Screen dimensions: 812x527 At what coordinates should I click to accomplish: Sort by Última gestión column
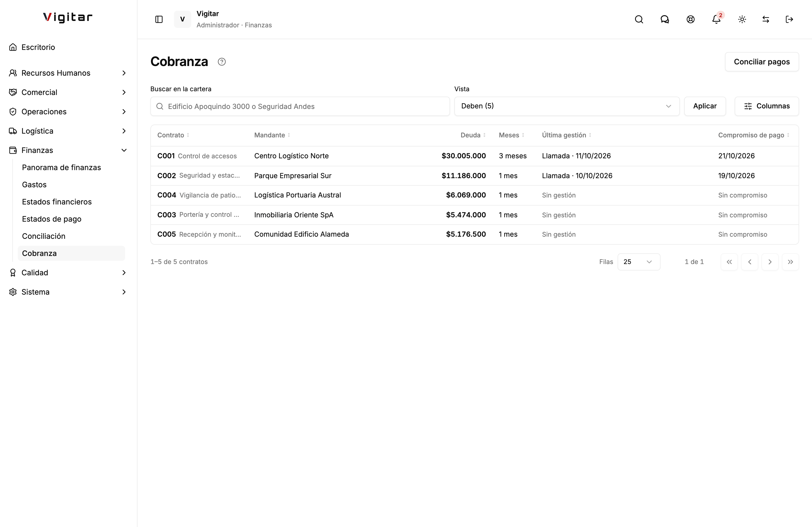coord(567,135)
